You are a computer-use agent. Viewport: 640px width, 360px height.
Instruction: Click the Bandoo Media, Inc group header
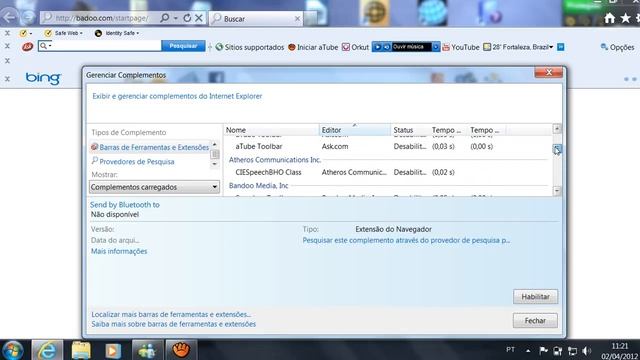coord(258,186)
